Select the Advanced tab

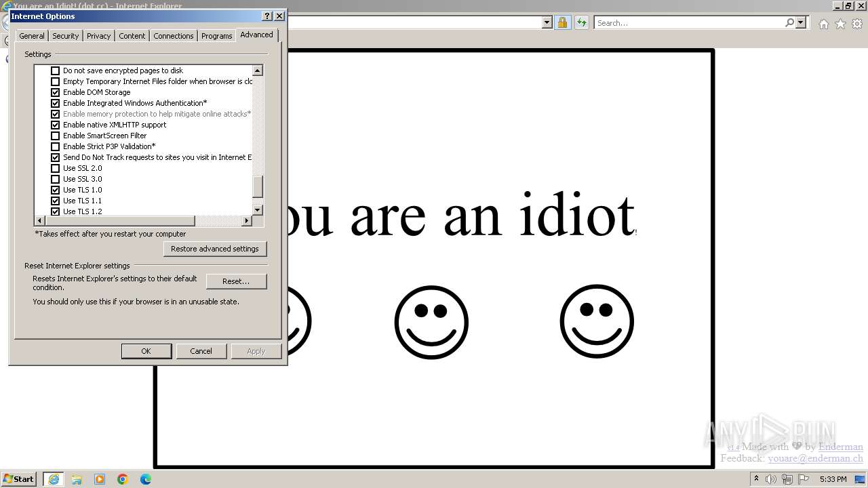pos(256,35)
